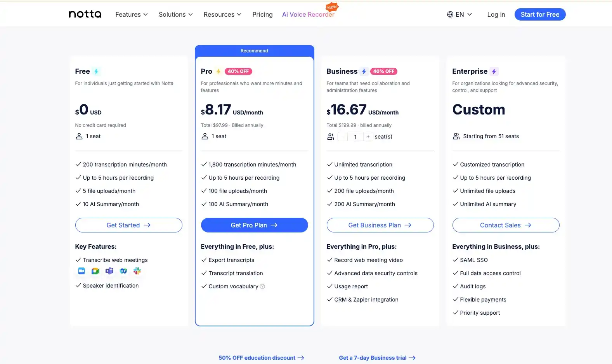Click the person icon beside Free 1 seat
Viewport: 612px width, 364px height.
pos(79,136)
